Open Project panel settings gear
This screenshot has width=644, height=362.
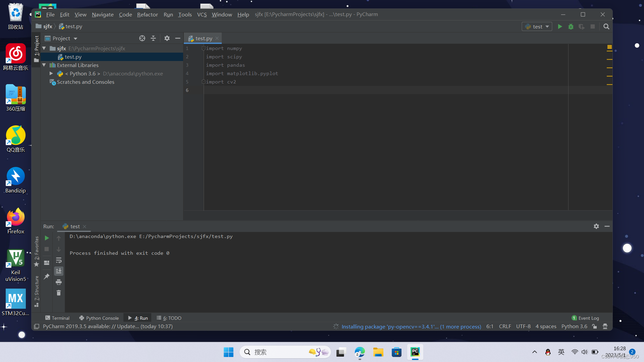click(167, 38)
